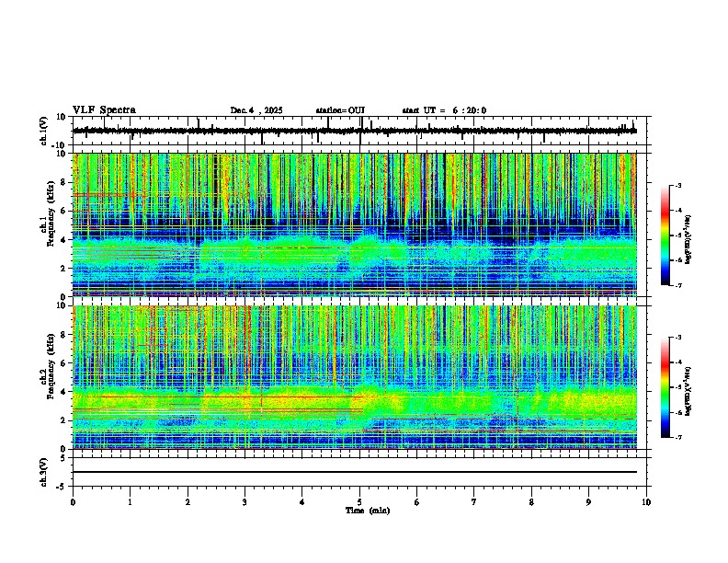Click the time axis tick label '0'

(x=73, y=502)
